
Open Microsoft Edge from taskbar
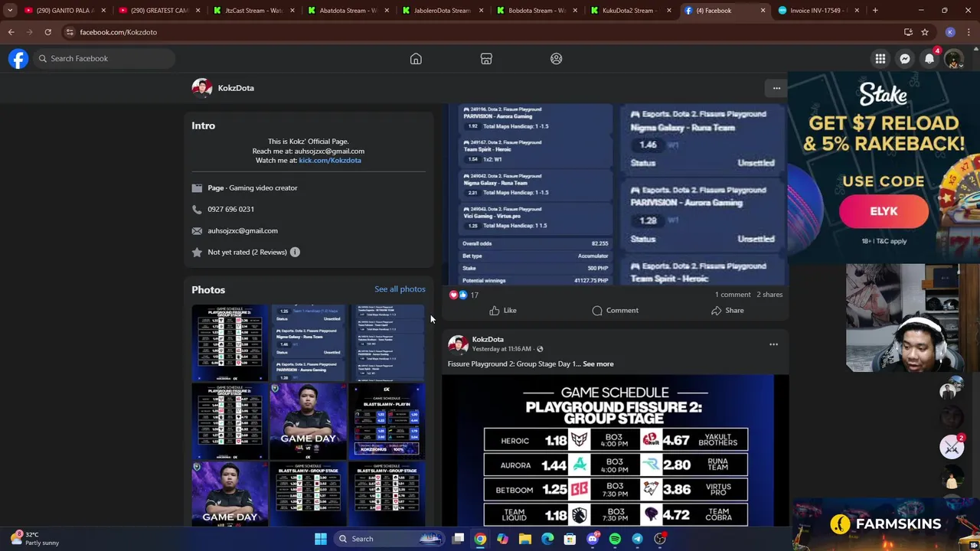point(547,539)
